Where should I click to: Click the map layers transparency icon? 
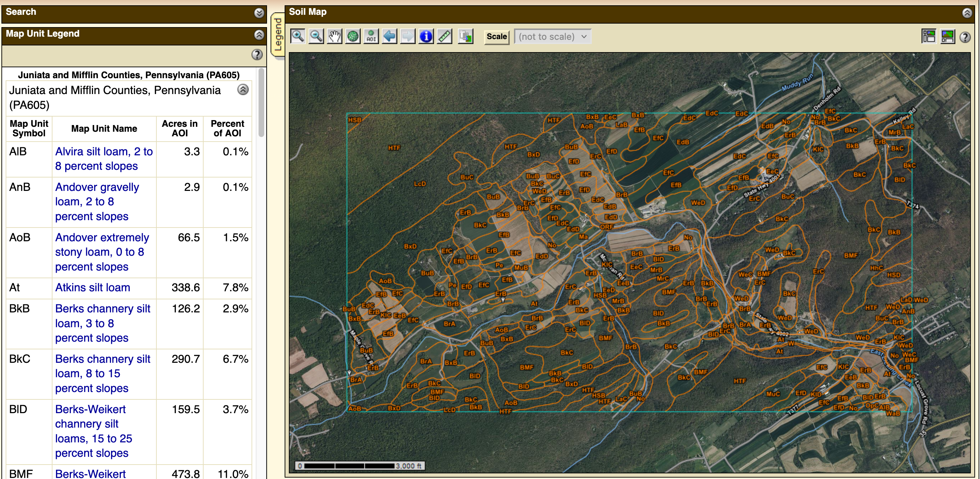(x=465, y=37)
